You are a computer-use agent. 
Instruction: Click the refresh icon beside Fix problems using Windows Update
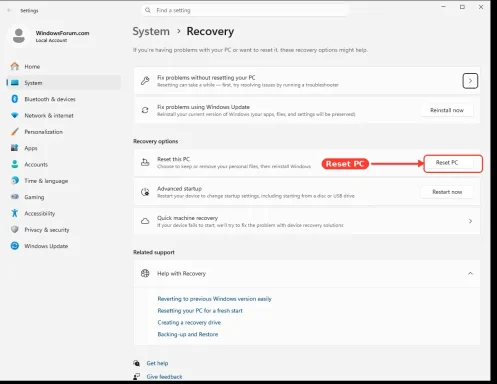tap(145, 110)
